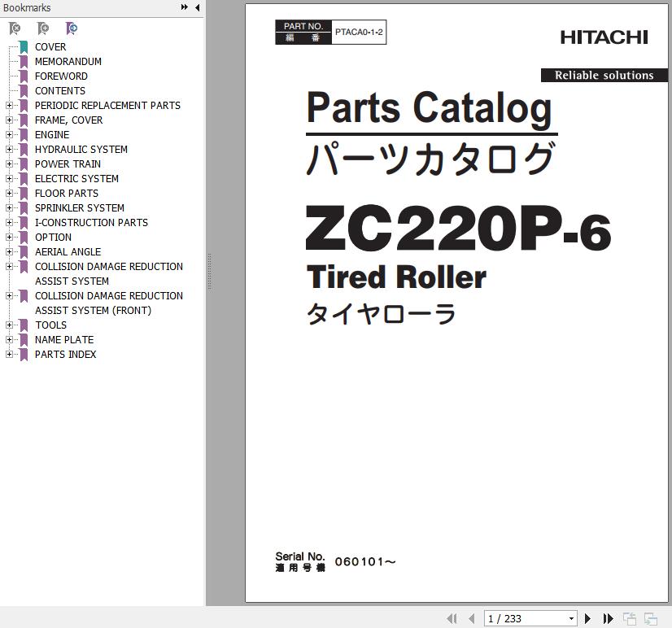Screen dimensions: 672x628
Task: Go to the first page
Action: pos(452,618)
